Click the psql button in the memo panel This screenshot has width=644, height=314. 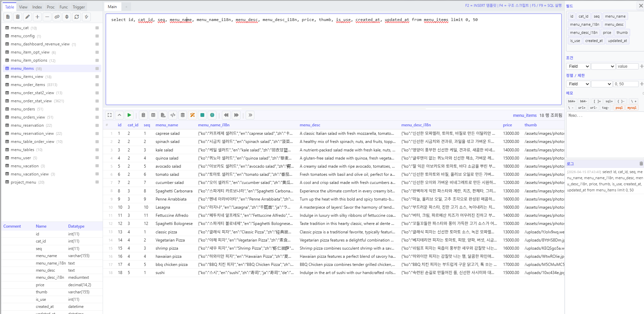coord(619,108)
